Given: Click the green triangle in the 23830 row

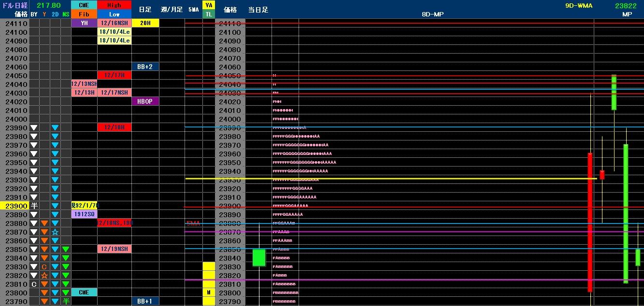Looking at the screenshot, I should click(66, 267).
